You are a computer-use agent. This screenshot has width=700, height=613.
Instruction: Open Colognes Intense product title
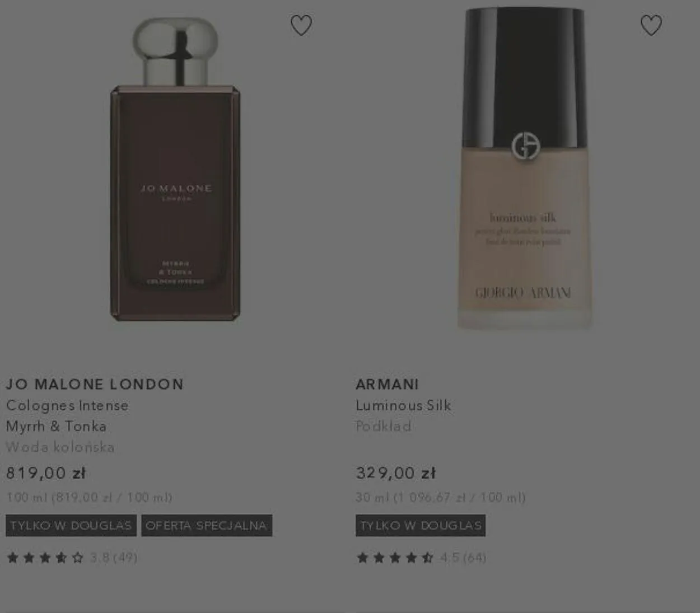pos(67,405)
